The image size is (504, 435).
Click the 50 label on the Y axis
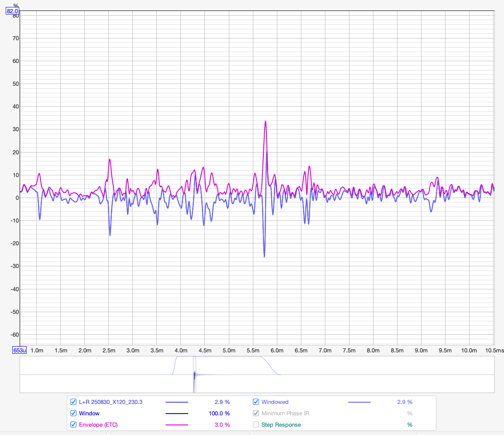point(15,84)
